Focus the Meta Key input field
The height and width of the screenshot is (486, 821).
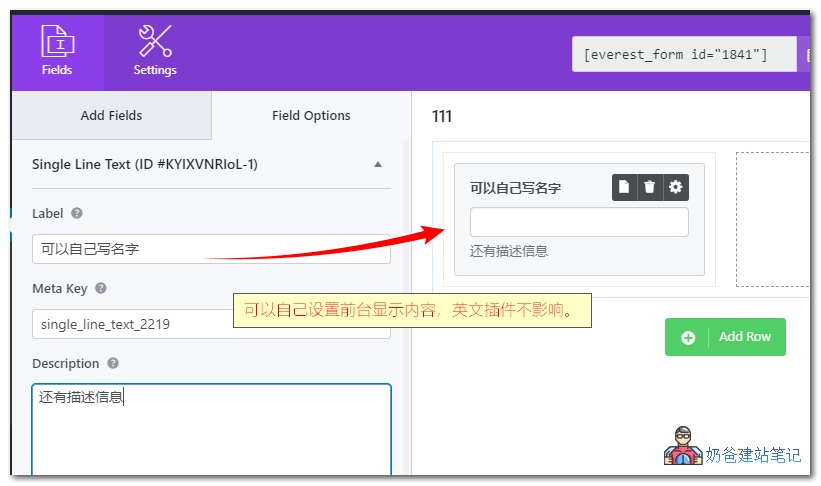tap(211, 324)
